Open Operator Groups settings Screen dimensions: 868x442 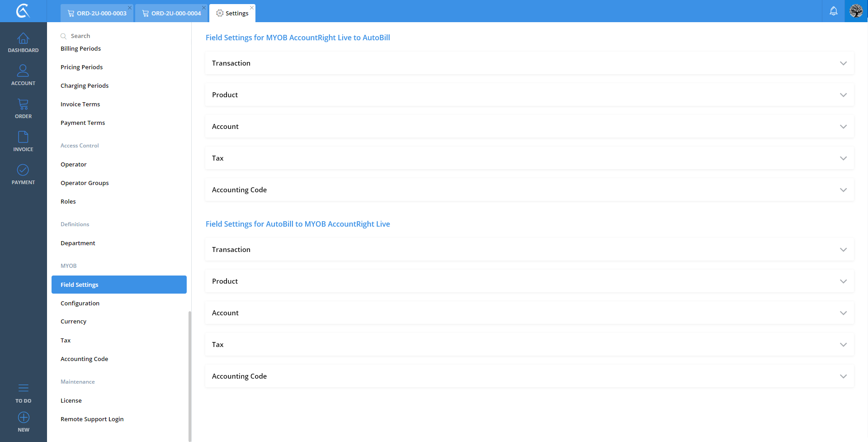point(85,183)
